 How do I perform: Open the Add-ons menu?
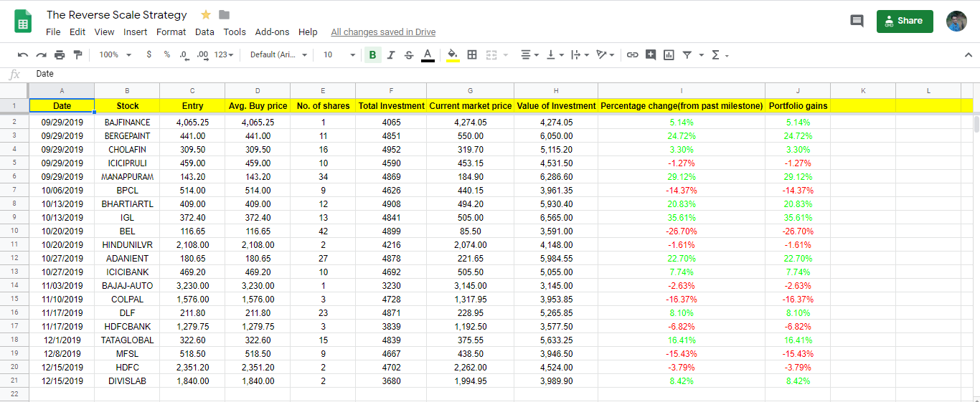pyautogui.click(x=272, y=32)
